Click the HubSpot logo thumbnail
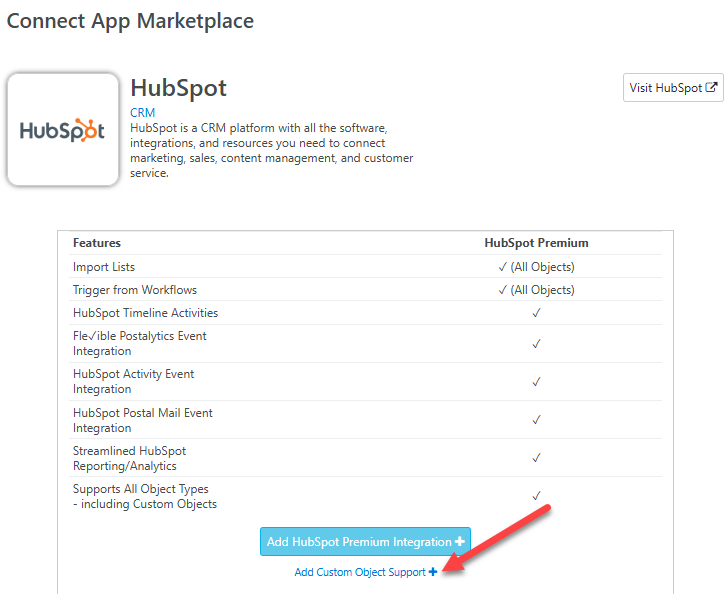Viewport: 728px width, 594px height. coord(63,130)
